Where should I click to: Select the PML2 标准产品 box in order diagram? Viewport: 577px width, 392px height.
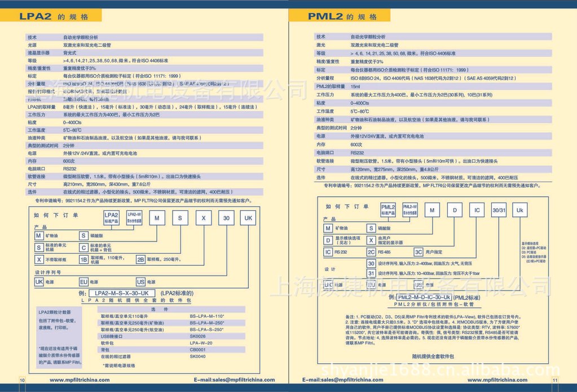pyautogui.click(x=388, y=210)
